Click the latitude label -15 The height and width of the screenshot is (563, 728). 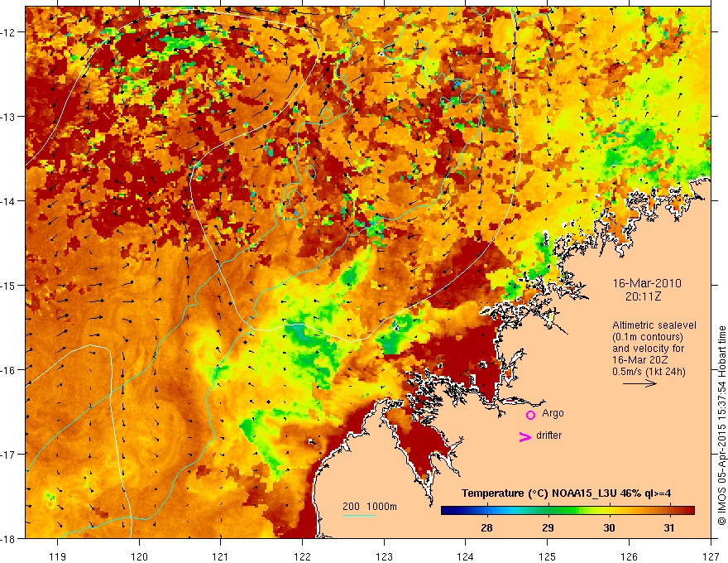click(8, 286)
